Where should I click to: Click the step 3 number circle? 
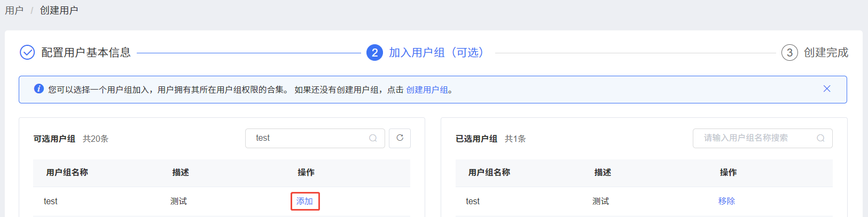(x=789, y=52)
